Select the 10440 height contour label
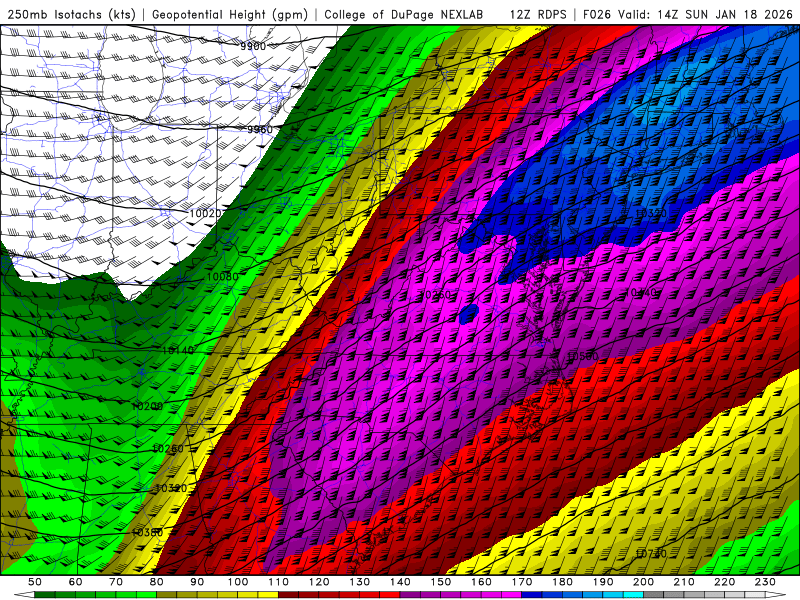Viewport: 800px width, 600px height. coord(641,292)
